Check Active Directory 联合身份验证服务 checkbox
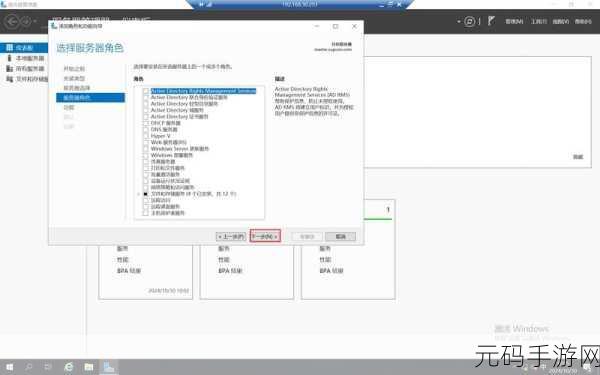 click(x=146, y=98)
